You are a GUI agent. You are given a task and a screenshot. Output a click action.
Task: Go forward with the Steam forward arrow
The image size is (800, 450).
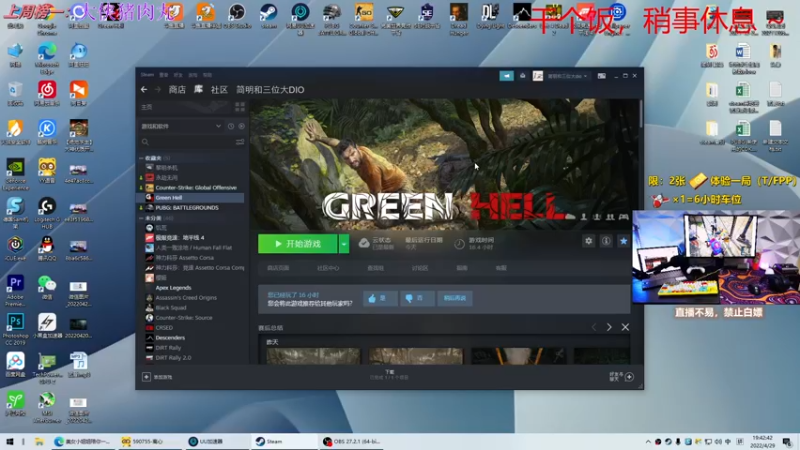(158, 90)
